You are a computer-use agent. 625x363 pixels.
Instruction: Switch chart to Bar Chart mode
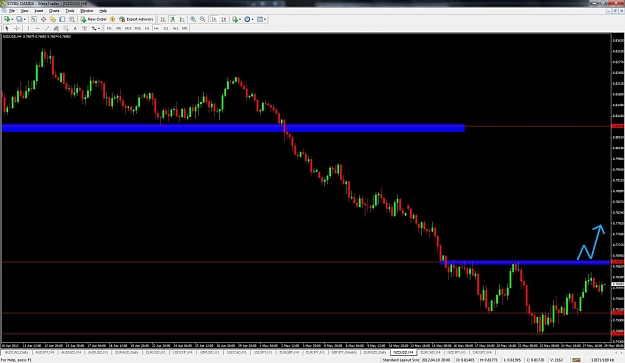163,19
